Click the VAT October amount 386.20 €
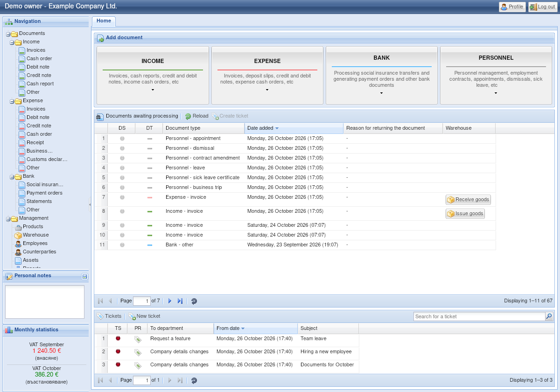This screenshot has height=392, width=560. click(47, 375)
